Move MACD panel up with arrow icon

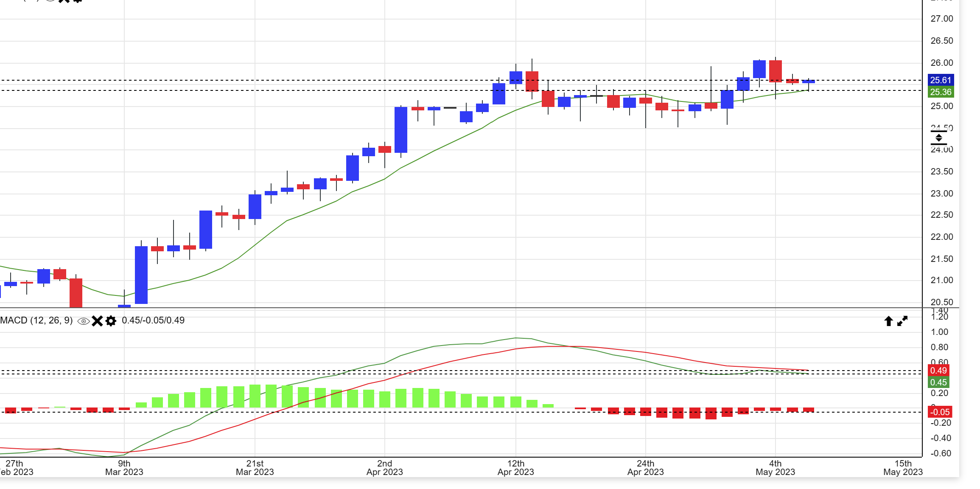click(888, 321)
